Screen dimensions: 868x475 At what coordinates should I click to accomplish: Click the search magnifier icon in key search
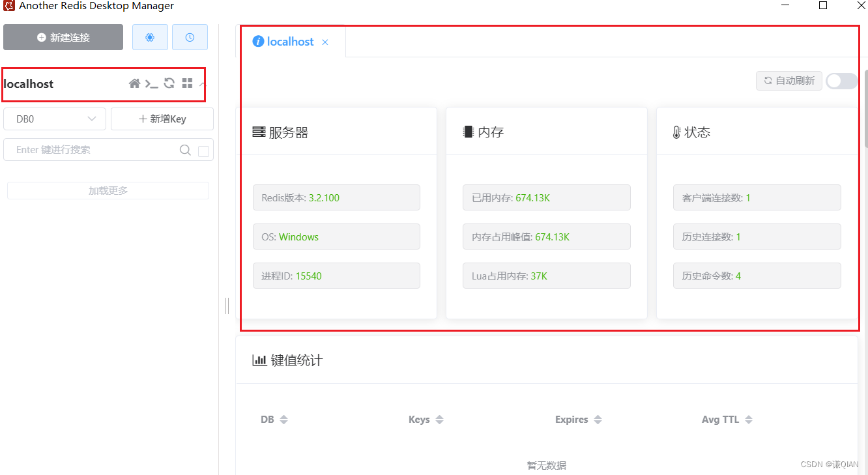click(x=185, y=150)
